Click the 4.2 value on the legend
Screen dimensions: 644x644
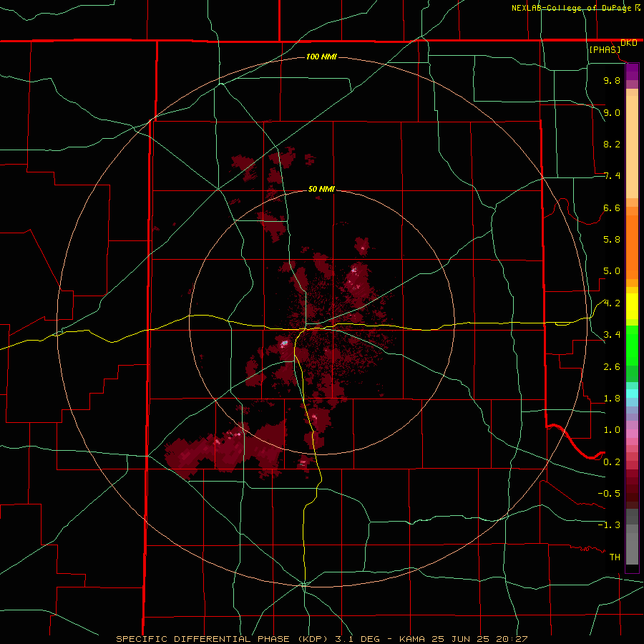click(612, 303)
